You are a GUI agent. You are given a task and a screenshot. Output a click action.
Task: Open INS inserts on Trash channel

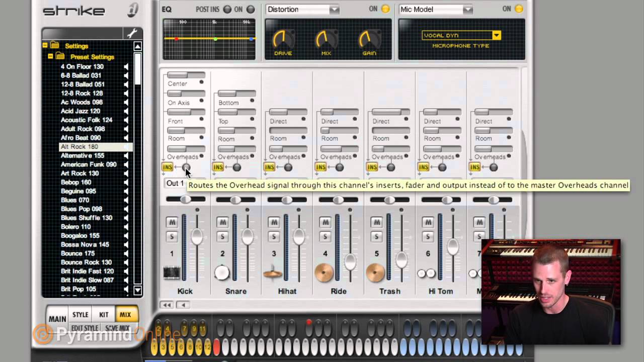pos(372,167)
